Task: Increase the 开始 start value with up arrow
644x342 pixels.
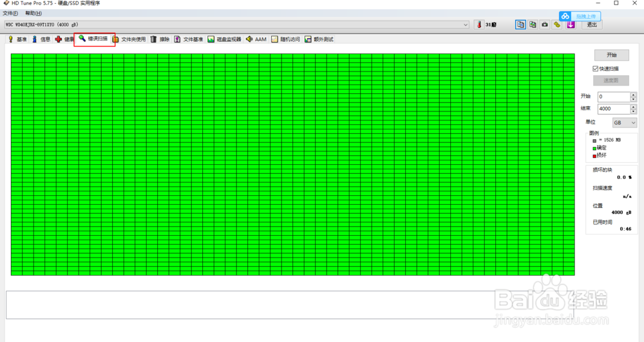Action: pyautogui.click(x=633, y=95)
